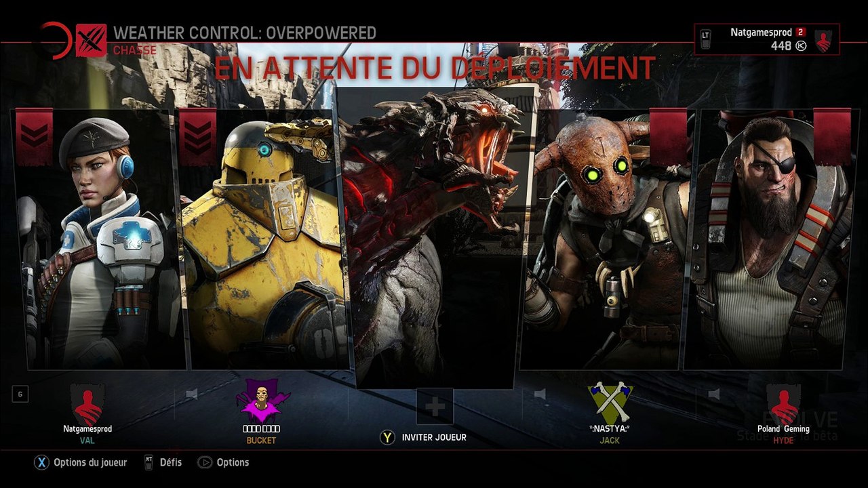Click the blue X button icon
The width and height of the screenshot is (868, 488).
coord(42,462)
